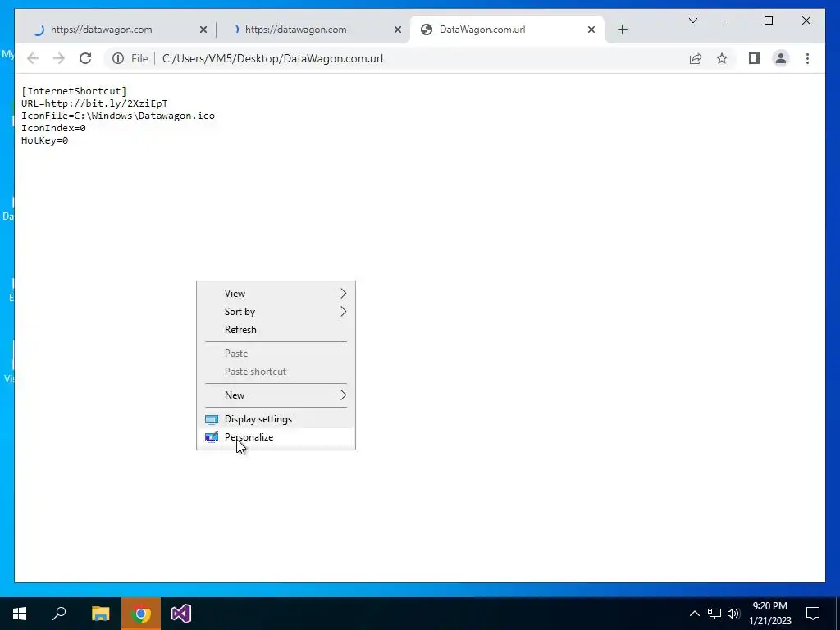
Task: Click the IconFile=C:\Windows\Datawagon.ico line
Action: click(x=118, y=116)
